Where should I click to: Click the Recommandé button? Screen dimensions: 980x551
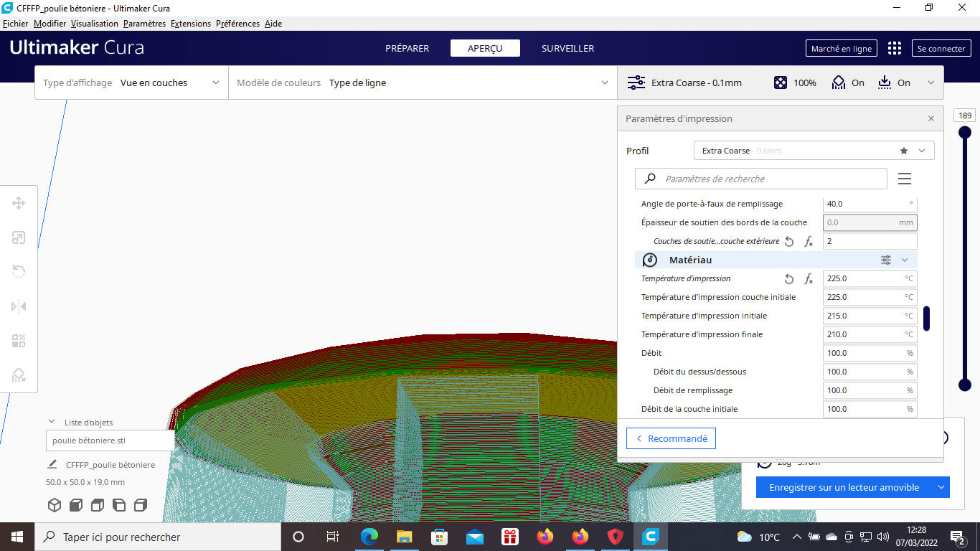pos(671,438)
